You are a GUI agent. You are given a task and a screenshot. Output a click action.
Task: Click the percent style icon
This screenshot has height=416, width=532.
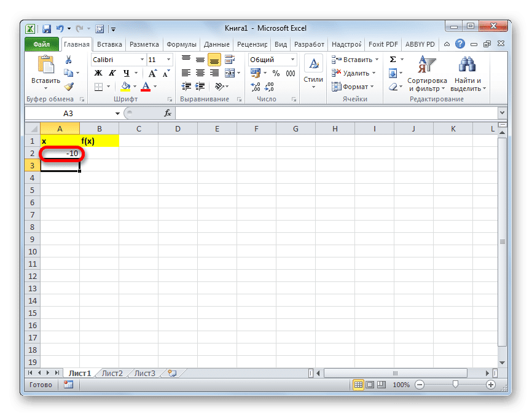click(276, 73)
